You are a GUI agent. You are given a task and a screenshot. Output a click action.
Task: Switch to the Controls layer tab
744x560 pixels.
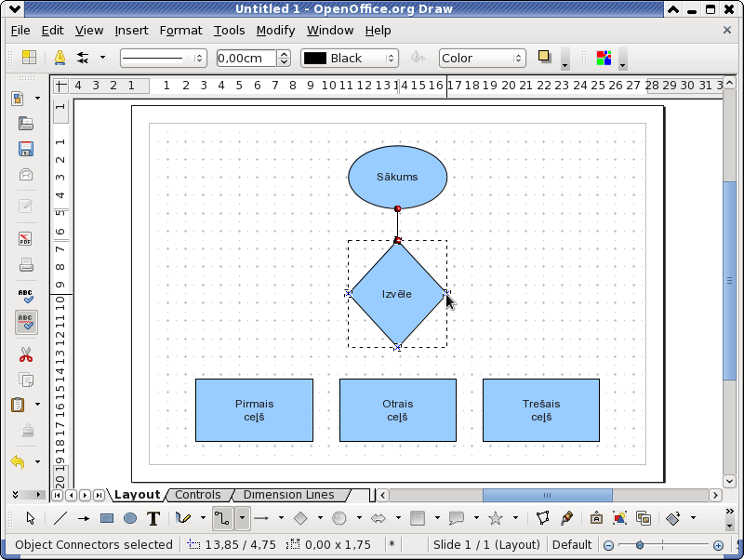[x=197, y=495]
